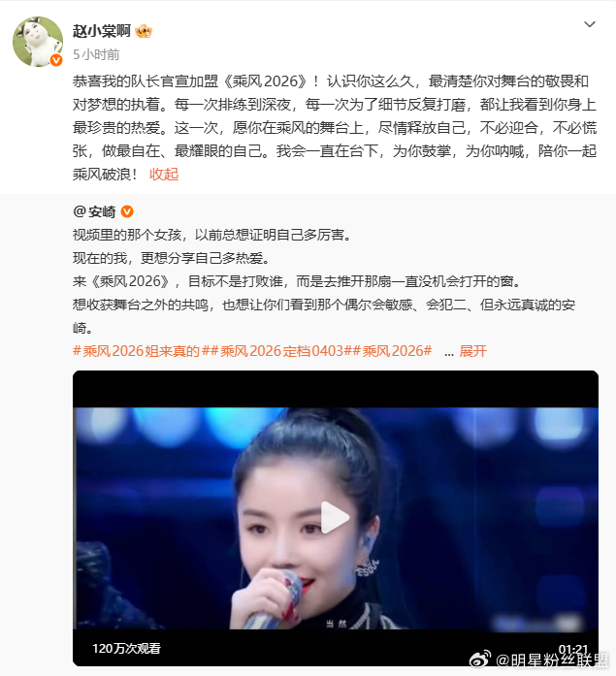Click the 120万次观看 view count
The height and width of the screenshot is (676, 616).
[x=126, y=648]
